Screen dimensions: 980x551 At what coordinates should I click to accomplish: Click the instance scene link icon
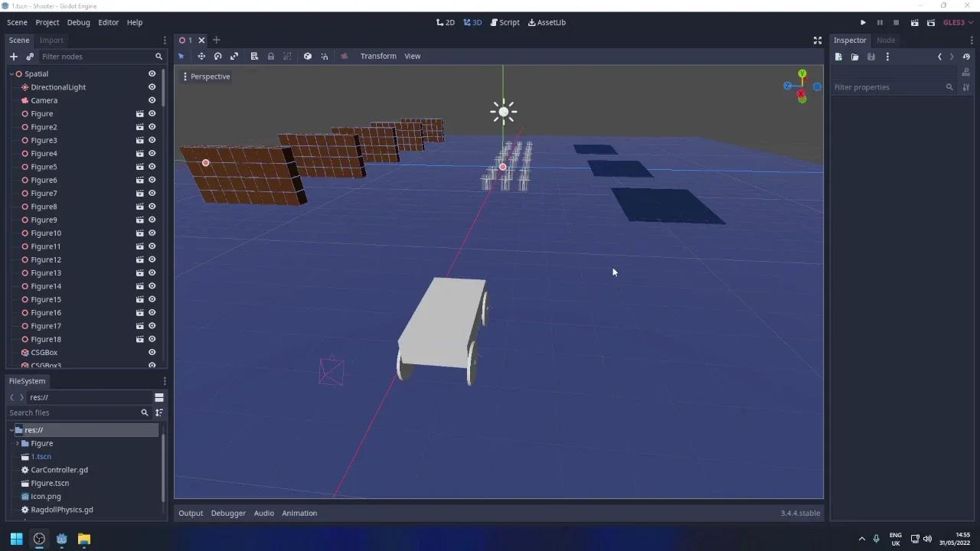point(30,57)
